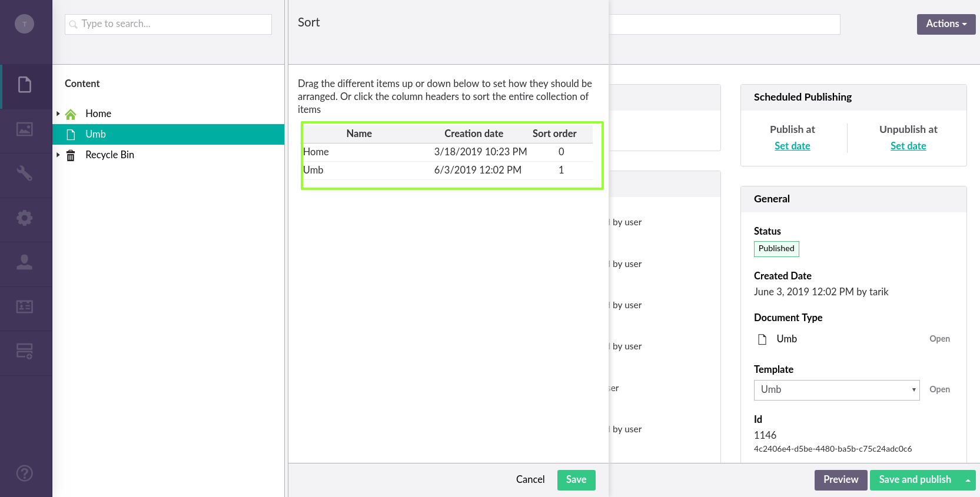Open the Users section person icon
This screenshot has height=497, width=980.
pyautogui.click(x=25, y=262)
